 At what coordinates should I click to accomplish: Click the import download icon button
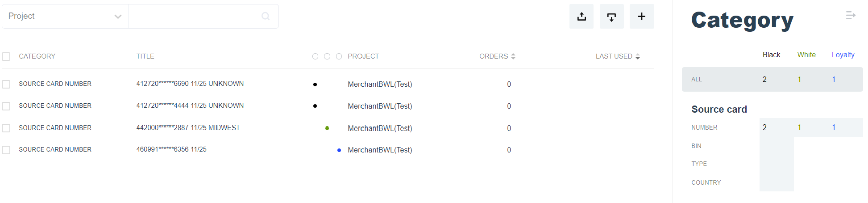click(611, 17)
